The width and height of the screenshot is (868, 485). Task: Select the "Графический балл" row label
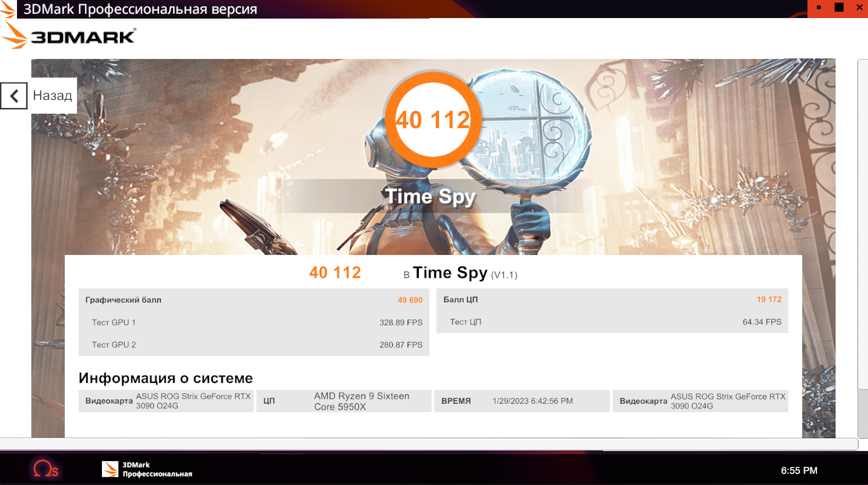pyautogui.click(x=123, y=300)
